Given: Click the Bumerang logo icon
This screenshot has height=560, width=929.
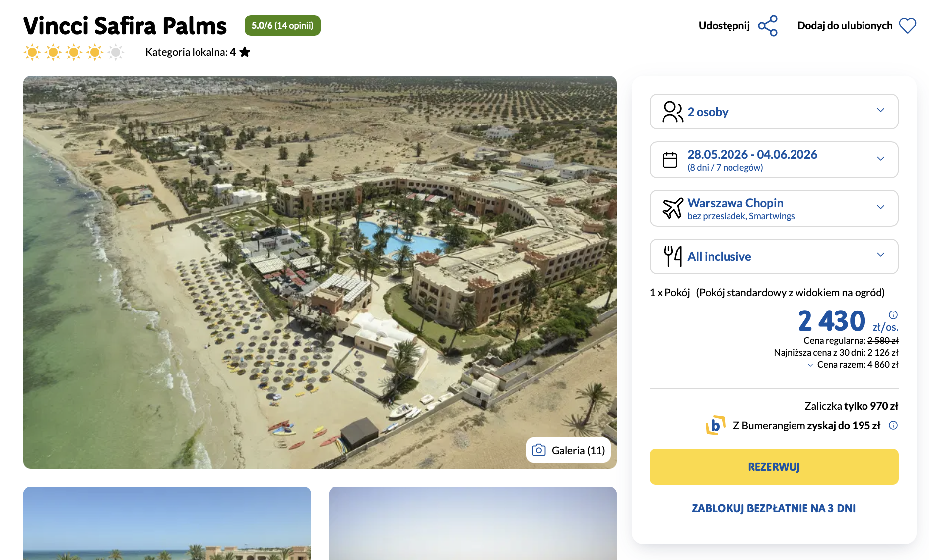Looking at the screenshot, I should coord(715,425).
